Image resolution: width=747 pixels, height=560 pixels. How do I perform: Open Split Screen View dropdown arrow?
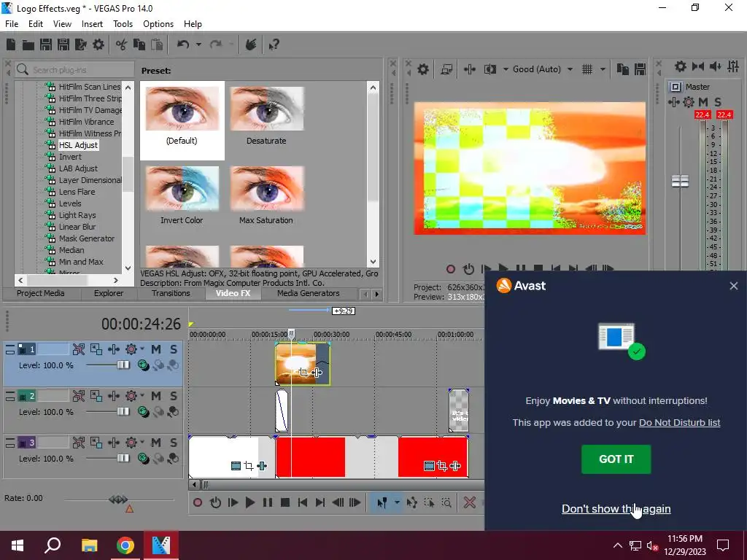[506, 69]
